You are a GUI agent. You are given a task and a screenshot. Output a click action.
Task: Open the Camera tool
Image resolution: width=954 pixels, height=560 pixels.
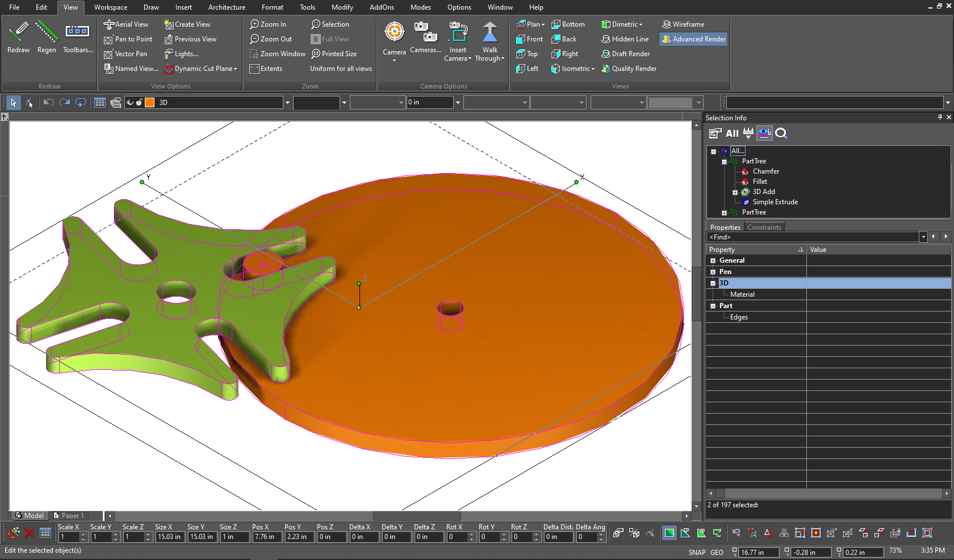(x=394, y=32)
